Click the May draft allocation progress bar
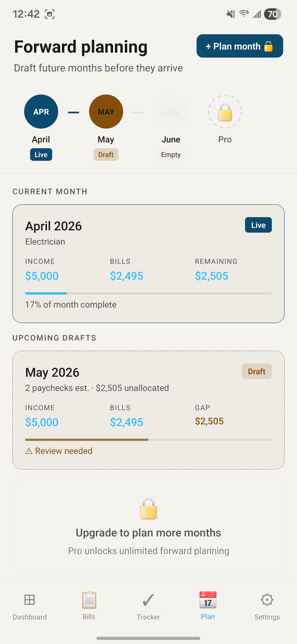 148,439
